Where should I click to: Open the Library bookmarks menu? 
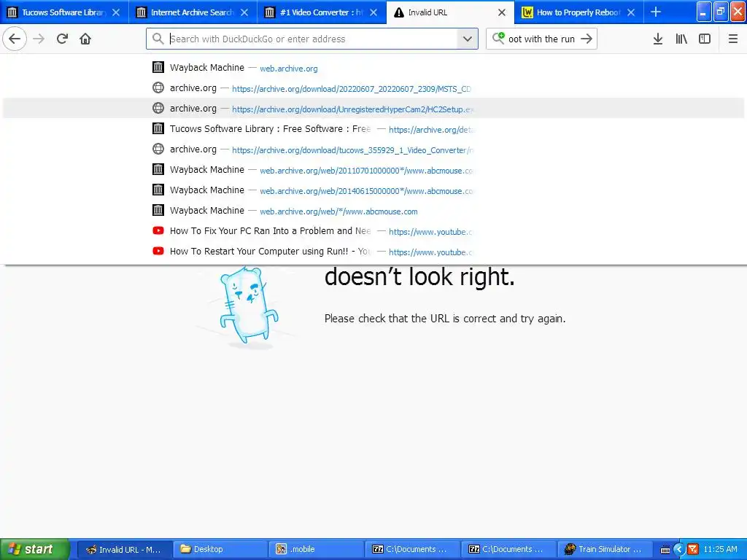pos(681,39)
